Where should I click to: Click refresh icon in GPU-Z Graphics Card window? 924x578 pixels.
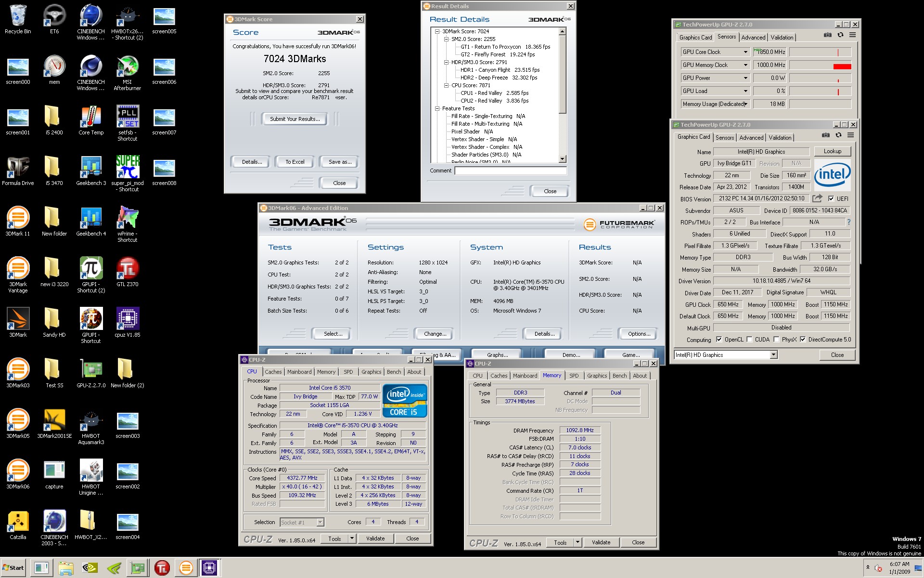pos(838,135)
